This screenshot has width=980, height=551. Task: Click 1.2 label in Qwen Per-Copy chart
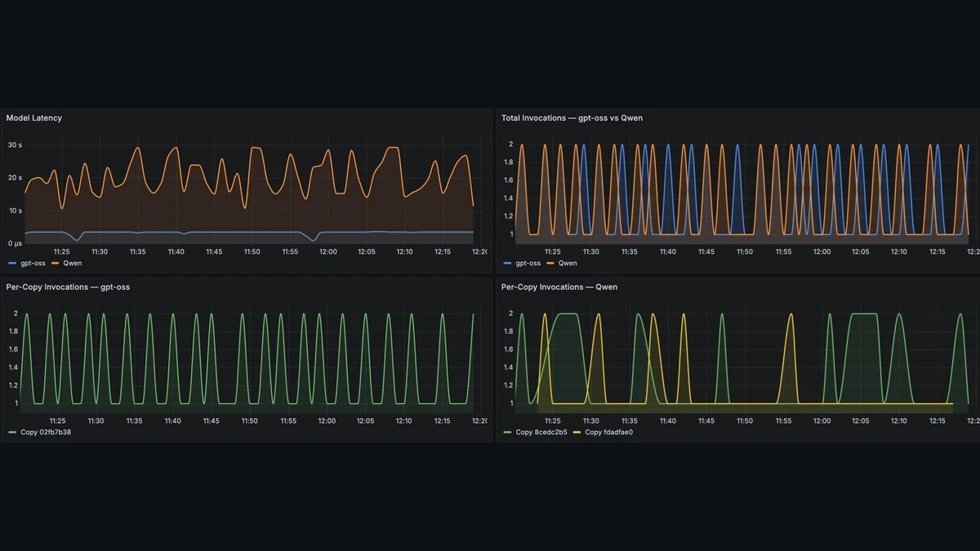point(507,385)
